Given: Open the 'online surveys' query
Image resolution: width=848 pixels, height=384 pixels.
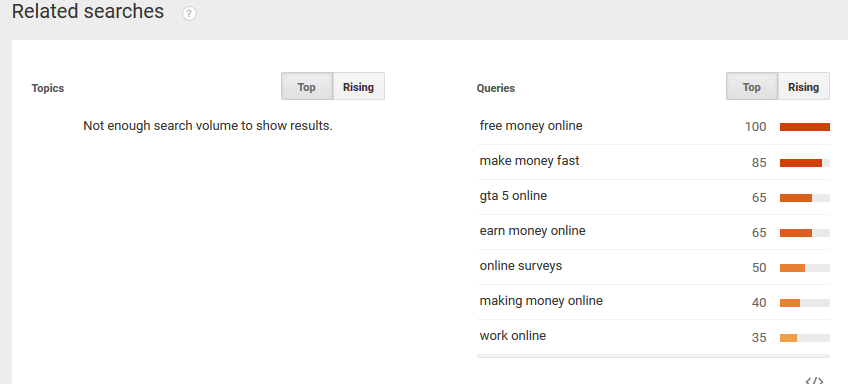Looking at the screenshot, I should (x=520, y=266).
